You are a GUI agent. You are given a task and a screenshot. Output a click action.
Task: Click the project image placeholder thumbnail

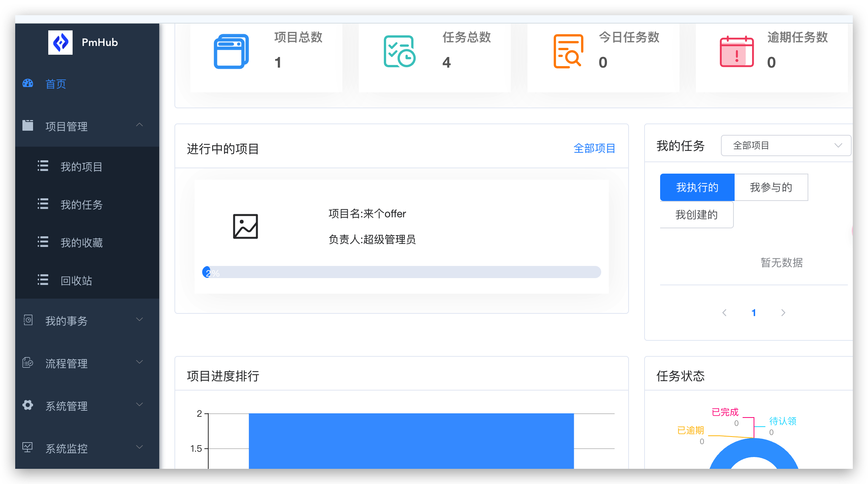[246, 227]
